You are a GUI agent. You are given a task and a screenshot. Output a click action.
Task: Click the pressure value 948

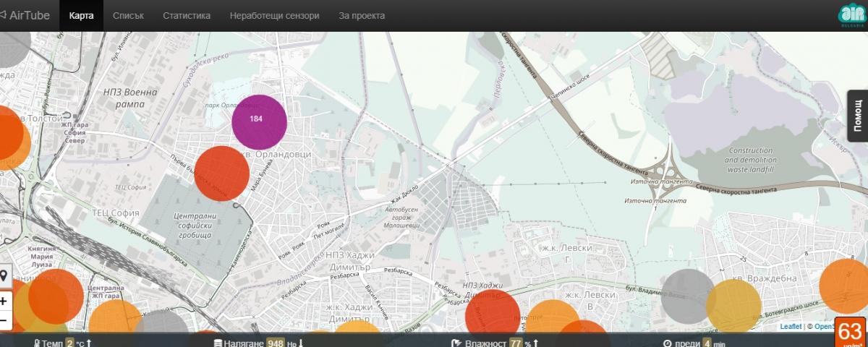pyautogui.click(x=275, y=342)
